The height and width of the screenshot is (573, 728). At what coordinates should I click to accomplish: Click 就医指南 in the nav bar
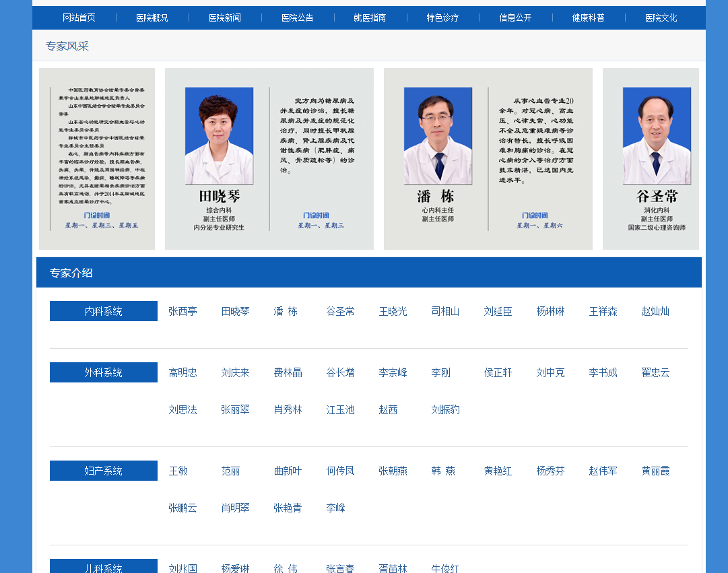pyautogui.click(x=370, y=18)
